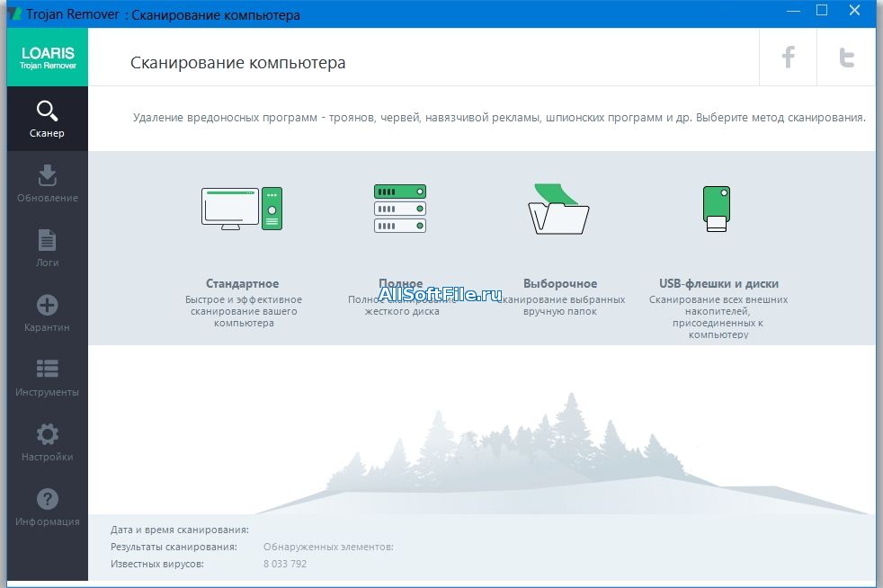This screenshot has height=588, width=883.
Task: Select the Логи sidebar label
Action: (48, 263)
